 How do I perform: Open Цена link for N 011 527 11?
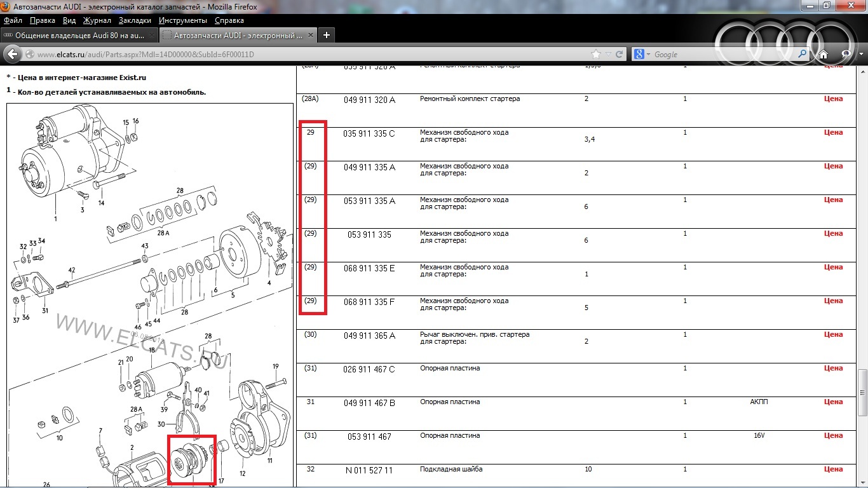pyautogui.click(x=833, y=470)
